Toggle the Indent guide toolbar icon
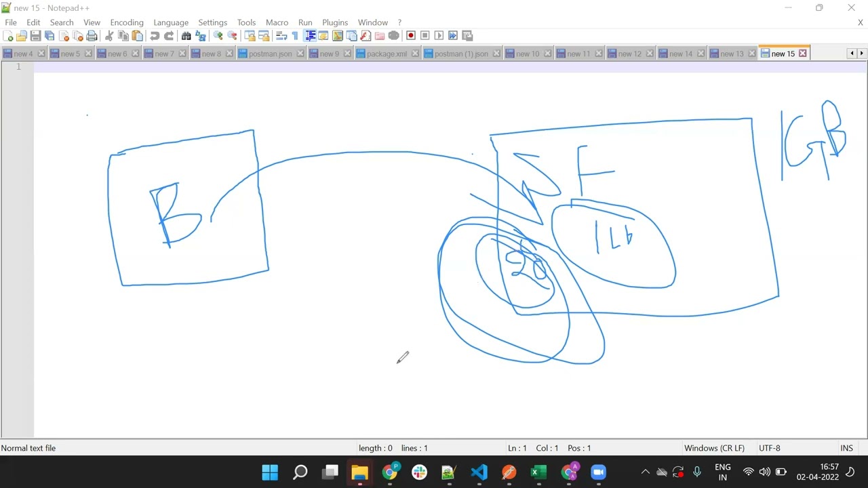 [310, 36]
